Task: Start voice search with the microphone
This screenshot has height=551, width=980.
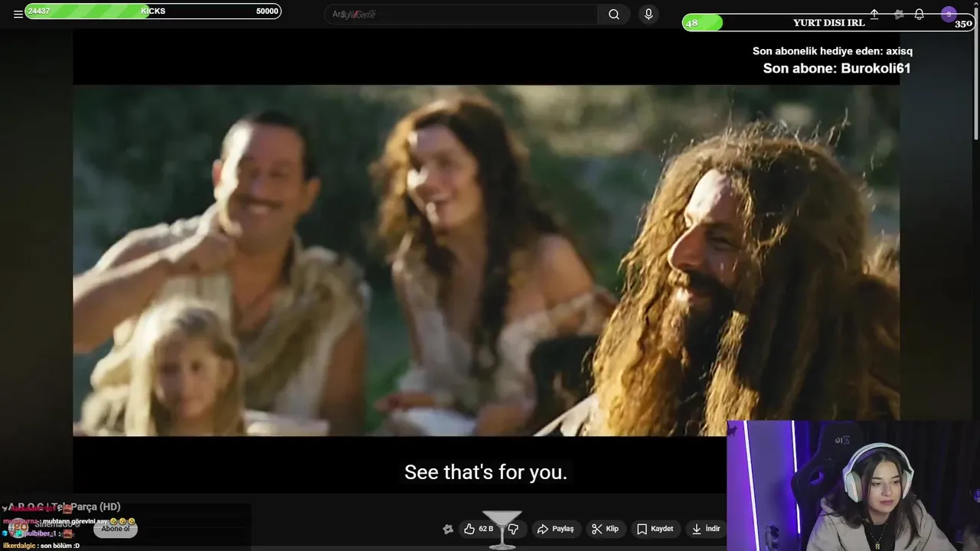Action: (648, 15)
